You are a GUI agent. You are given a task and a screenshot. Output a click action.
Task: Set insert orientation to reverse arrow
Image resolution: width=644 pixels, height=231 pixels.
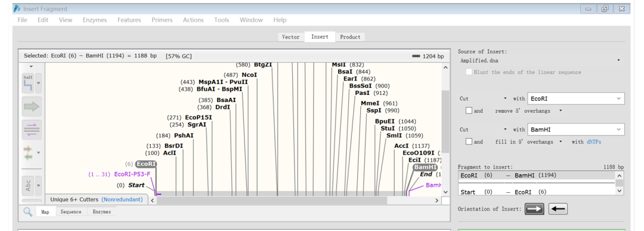click(x=558, y=209)
